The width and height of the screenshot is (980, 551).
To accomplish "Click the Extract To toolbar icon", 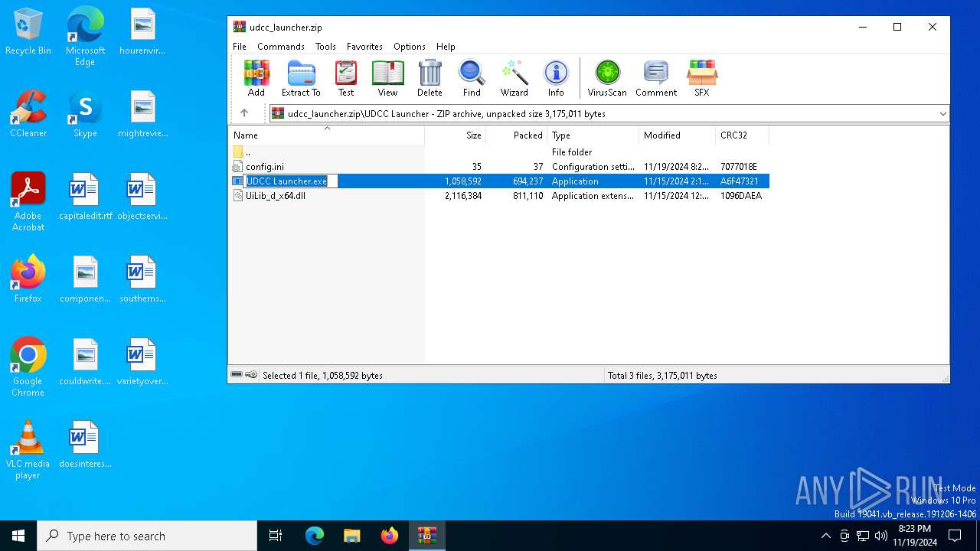I will (x=301, y=79).
